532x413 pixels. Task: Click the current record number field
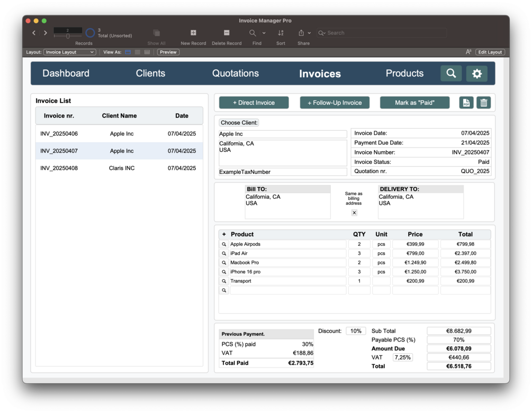[68, 31]
